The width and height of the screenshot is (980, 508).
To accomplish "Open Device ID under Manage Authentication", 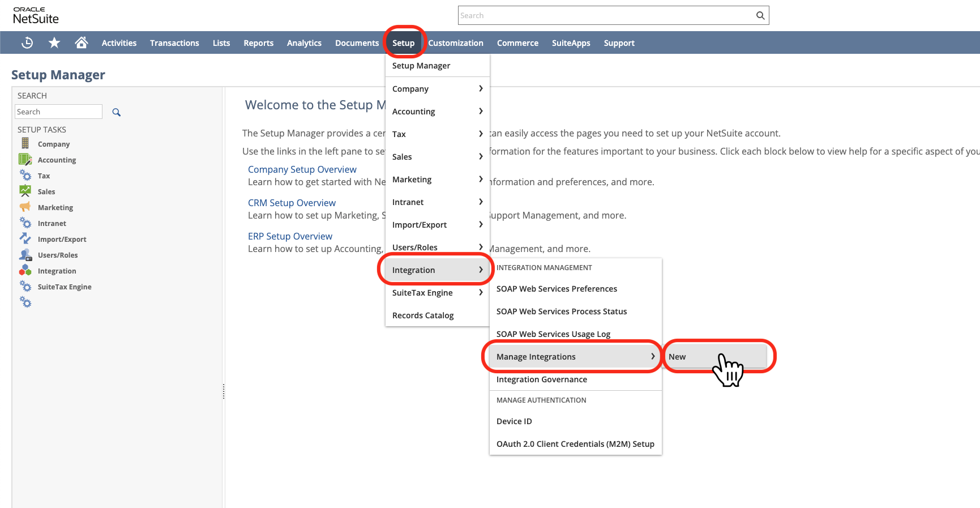I will click(x=575, y=421).
